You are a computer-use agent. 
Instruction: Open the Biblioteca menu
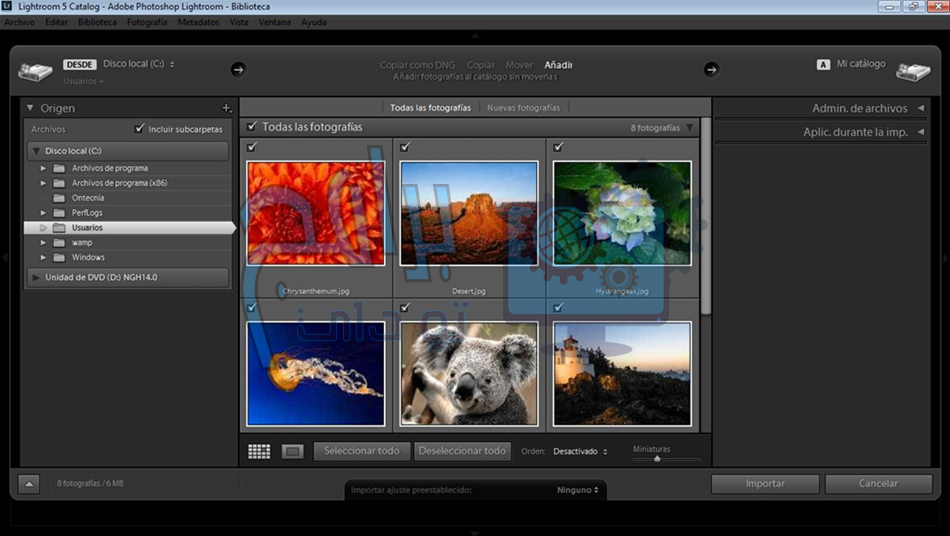click(x=97, y=21)
